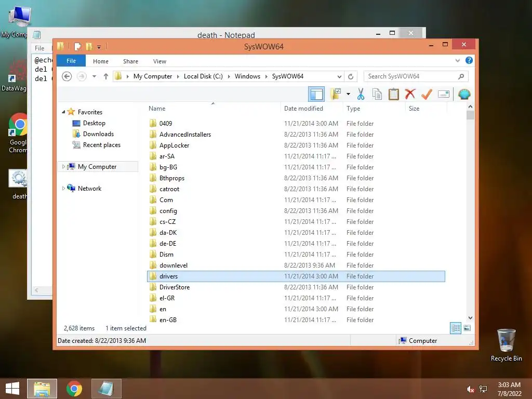Paste using the clipboard icon

coord(394,94)
